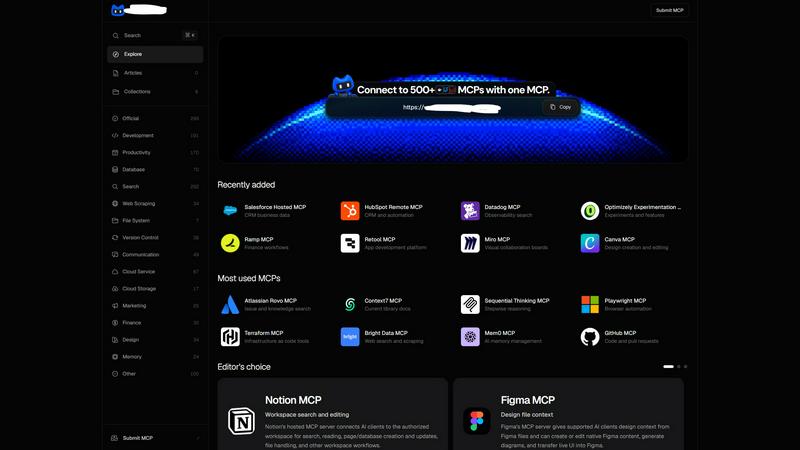Open the Context7 MCP icon
This screenshot has width=800, height=450.
point(350,305)
